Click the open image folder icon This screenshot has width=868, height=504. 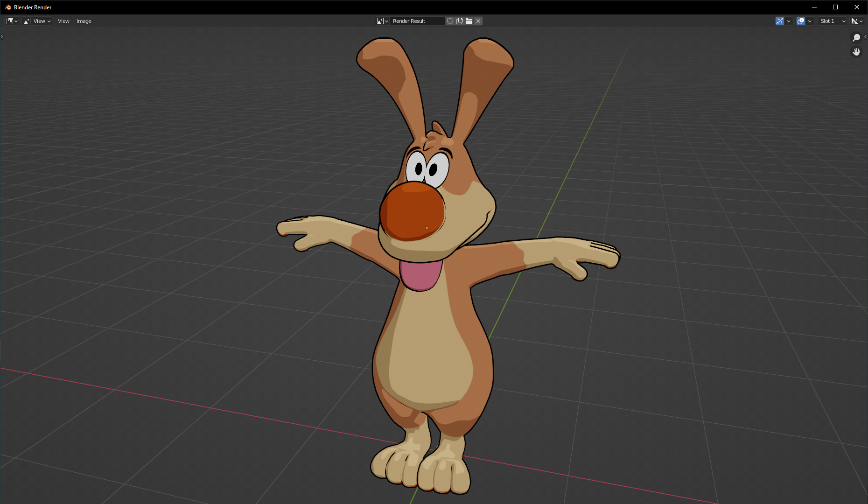click(x=469, y=21)
